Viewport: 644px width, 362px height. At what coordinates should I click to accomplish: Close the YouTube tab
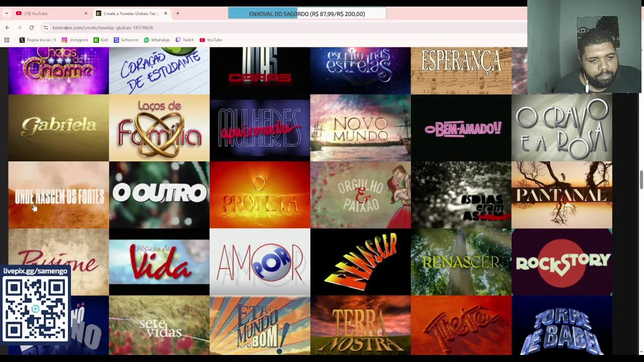(x=86, y=14)
